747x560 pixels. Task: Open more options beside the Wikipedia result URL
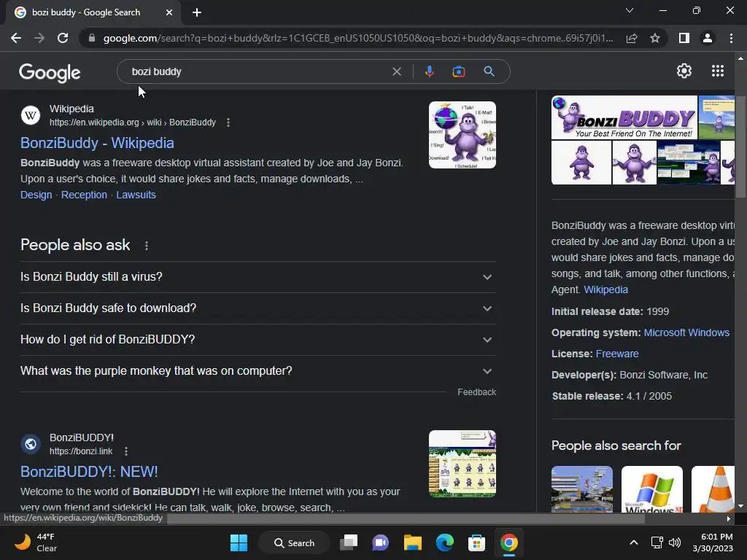(x=228, y=122)
